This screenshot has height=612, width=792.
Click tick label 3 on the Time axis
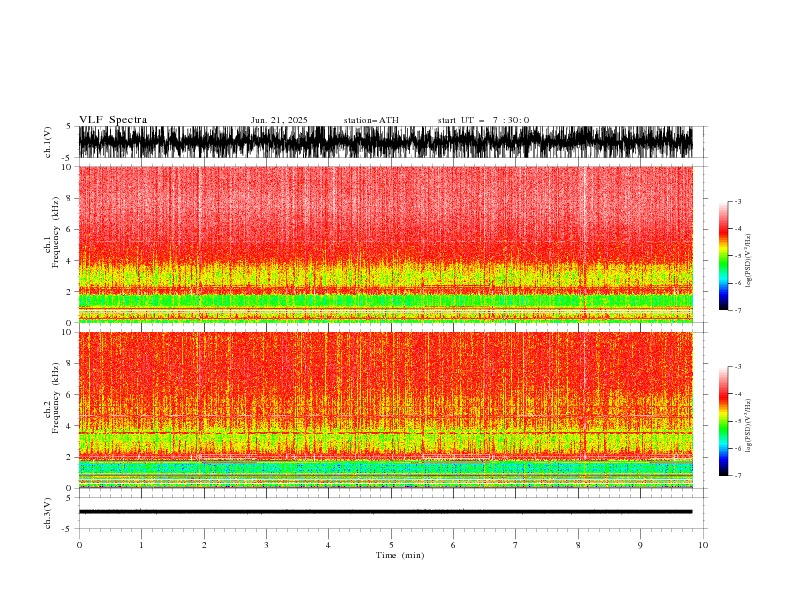tap(266, 545)
